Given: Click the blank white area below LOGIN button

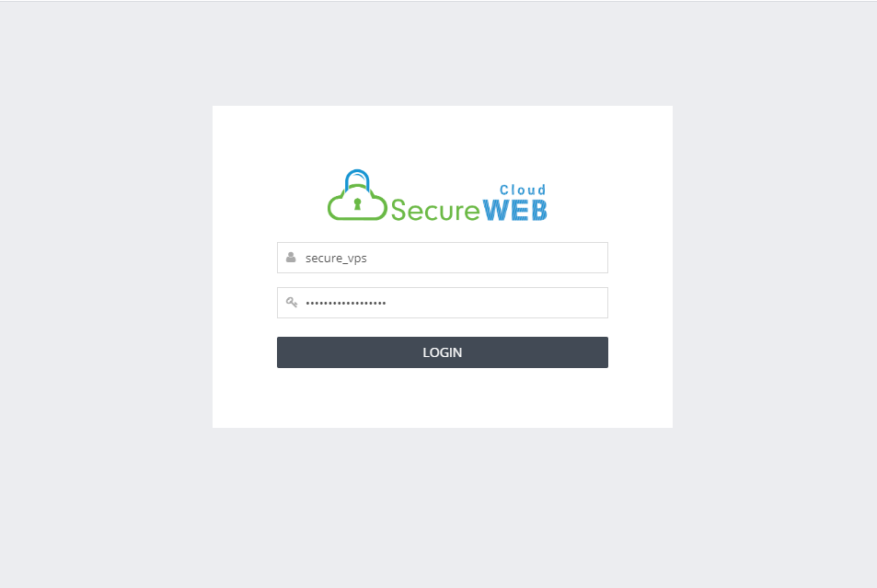Looking at the screenshot, I should pyautogui.click(x=443, y=398).
